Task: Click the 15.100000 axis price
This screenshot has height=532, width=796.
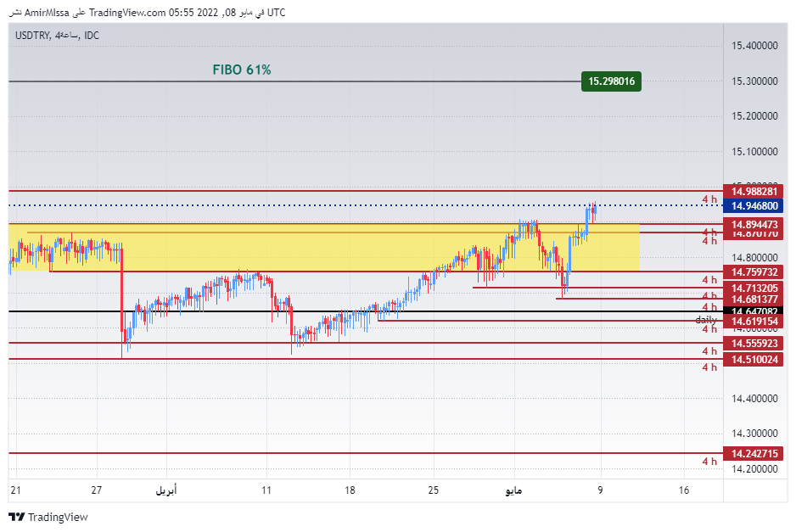Action: [754, 152]
